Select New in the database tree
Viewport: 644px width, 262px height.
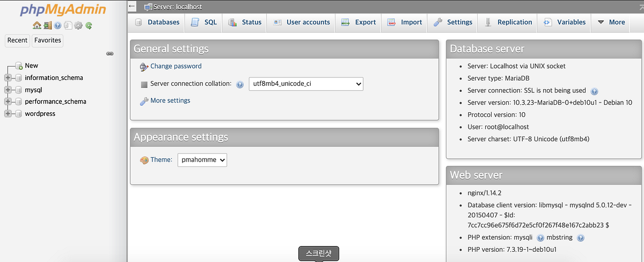[x=32, y=65]
